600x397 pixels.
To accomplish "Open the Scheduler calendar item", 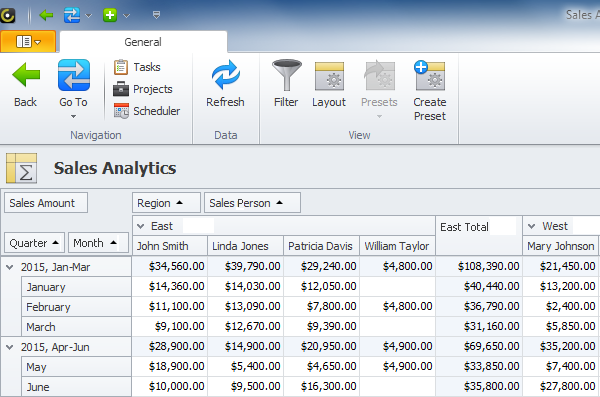I will point(147,111).
